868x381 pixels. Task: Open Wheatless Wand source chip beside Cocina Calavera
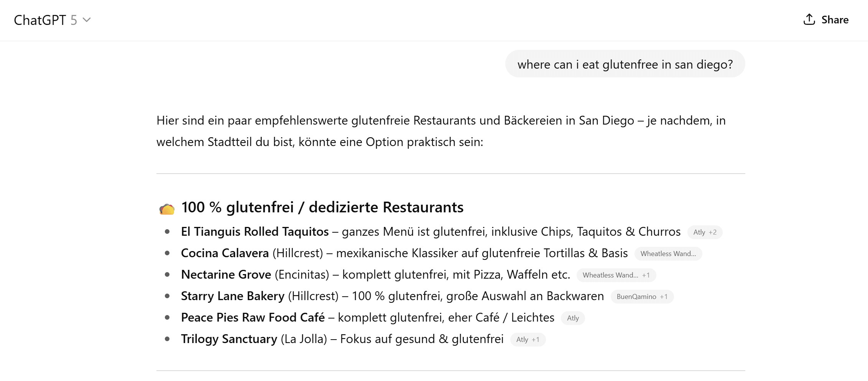coord(668,254)
